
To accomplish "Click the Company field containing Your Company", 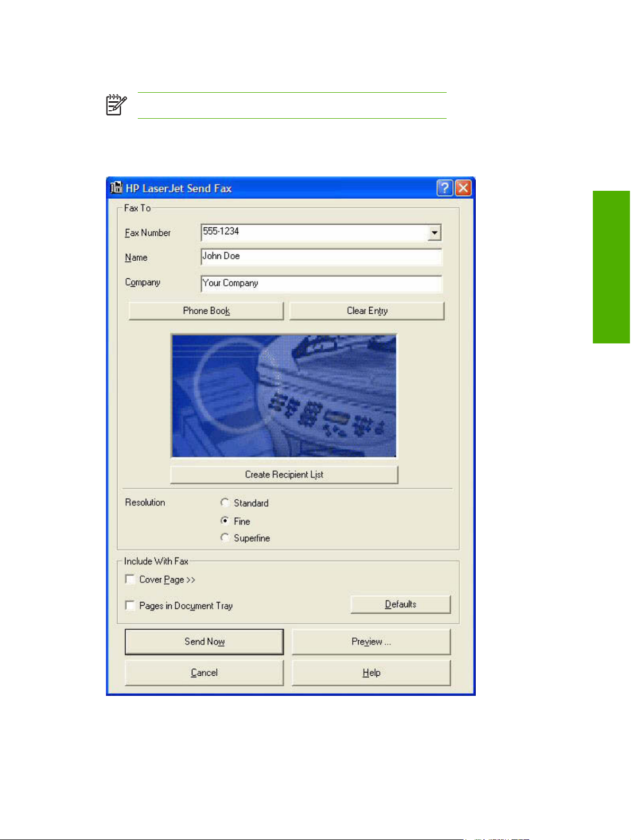I will (x=321, y=283).
